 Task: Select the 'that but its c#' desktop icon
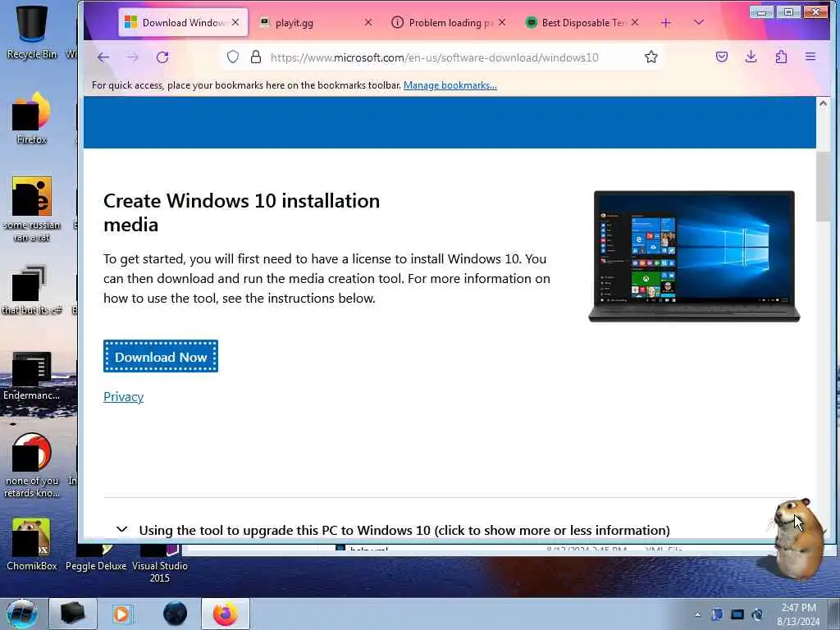pos(32,290)
